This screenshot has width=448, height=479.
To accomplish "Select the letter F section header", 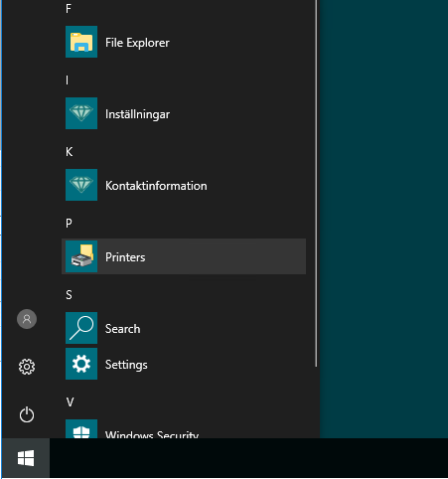I will (69, 9).
